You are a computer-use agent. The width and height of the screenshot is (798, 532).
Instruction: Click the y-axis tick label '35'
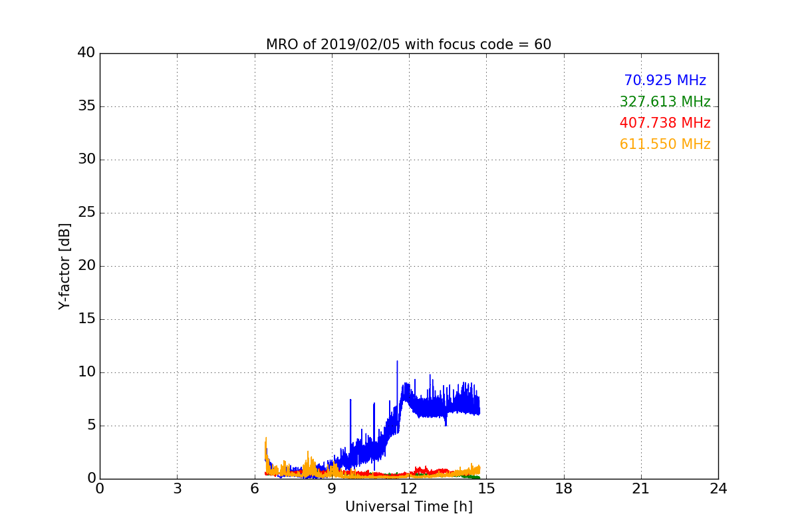[86, 106]
